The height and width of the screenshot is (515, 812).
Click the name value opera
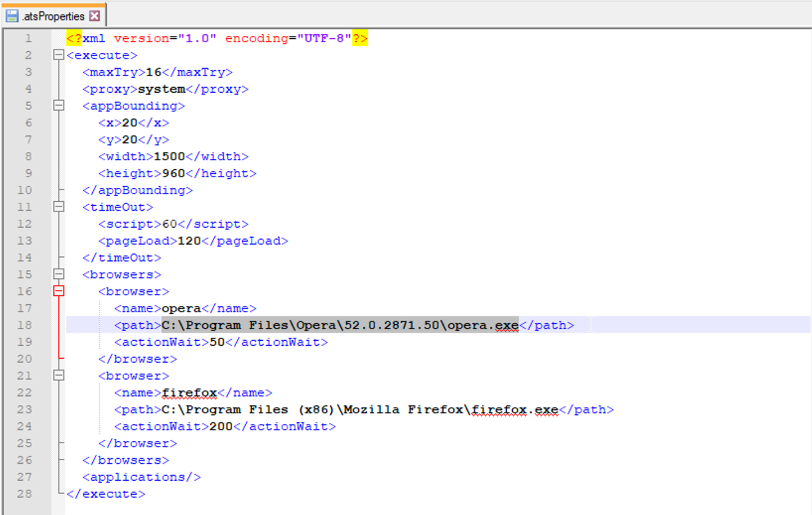[x=181, y=308]
